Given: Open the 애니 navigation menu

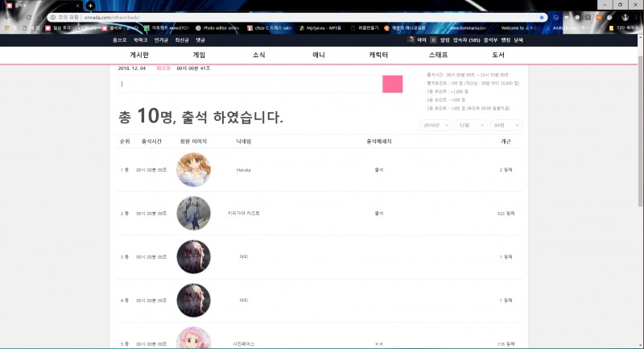Looking at the screenshot, I should coord(319,54).
